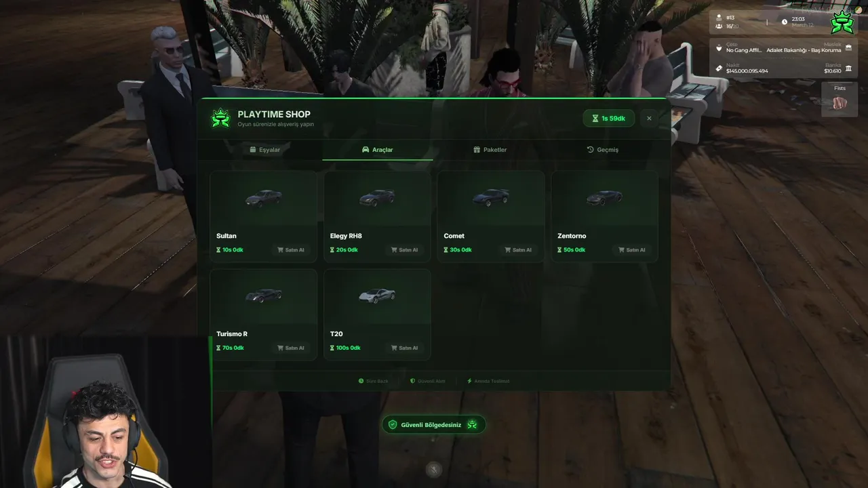
Task: Purchase the Comet via Satın Al
Action: (x=518, y=250)
